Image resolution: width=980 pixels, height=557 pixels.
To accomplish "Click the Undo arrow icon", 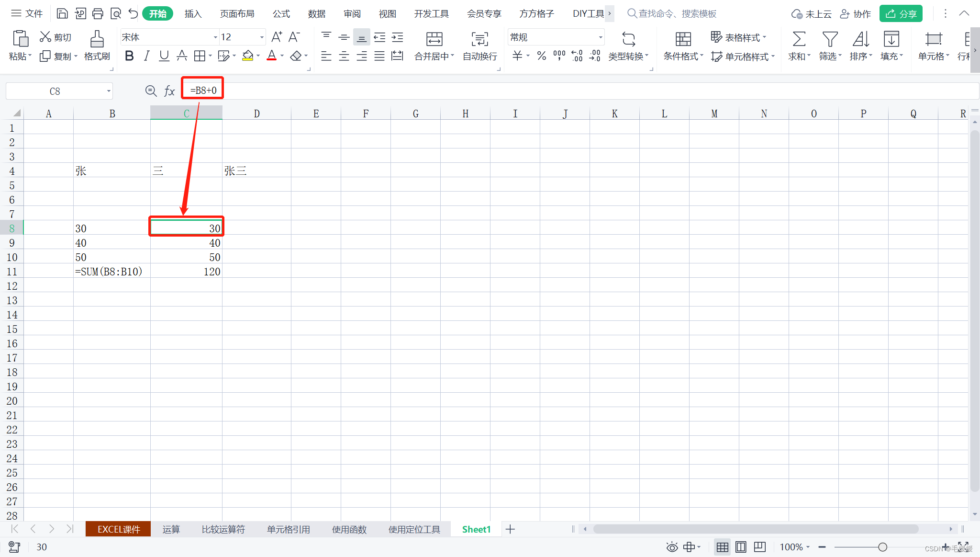I will [133, 13].
